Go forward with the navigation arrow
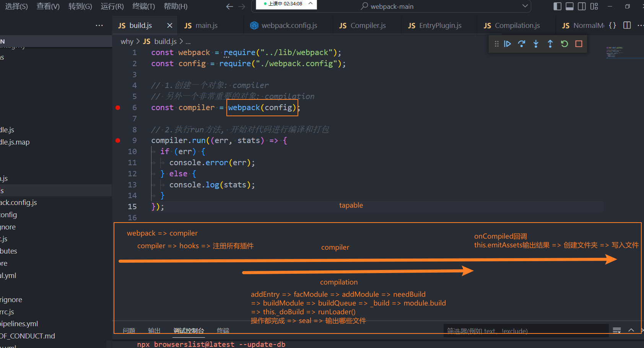 242,7
